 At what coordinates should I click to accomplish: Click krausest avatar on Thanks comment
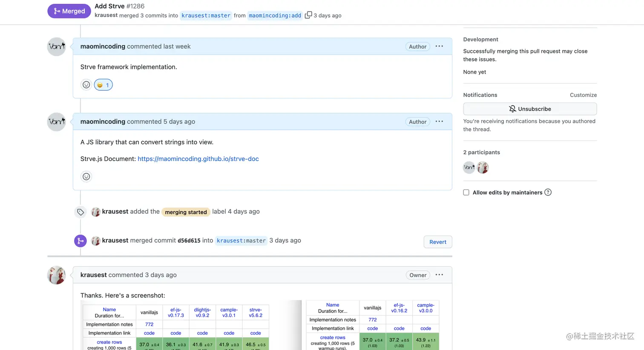pyautogui.click(x=56, y=275)
